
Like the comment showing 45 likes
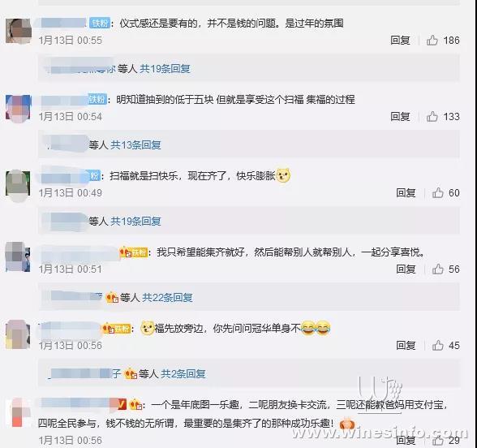click(438, 346)
